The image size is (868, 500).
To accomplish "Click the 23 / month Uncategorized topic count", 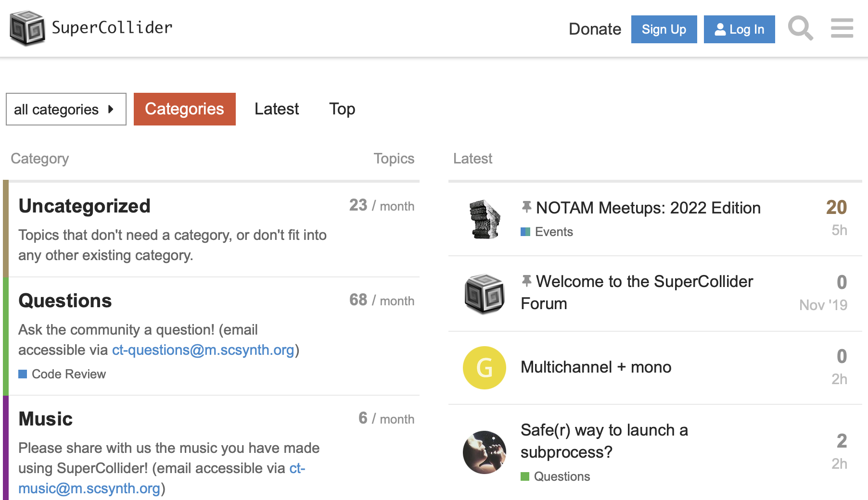I will (x=382, y=206).
